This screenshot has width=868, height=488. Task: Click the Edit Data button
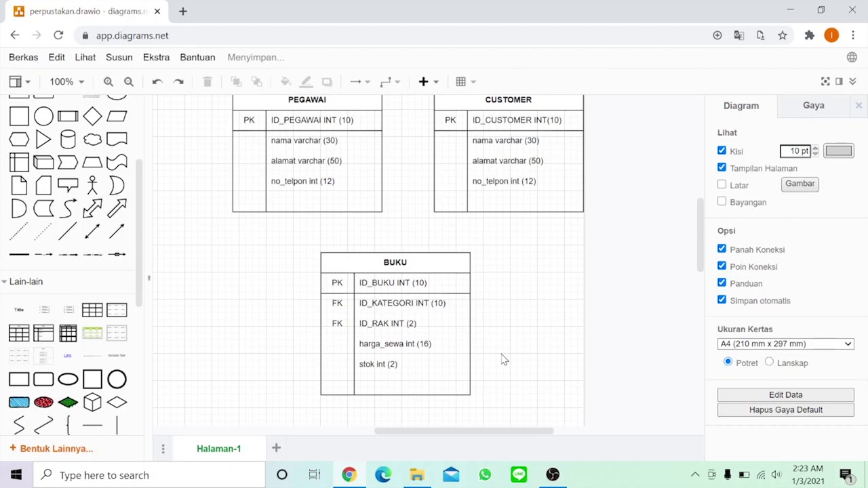click(x=786, y=394)
